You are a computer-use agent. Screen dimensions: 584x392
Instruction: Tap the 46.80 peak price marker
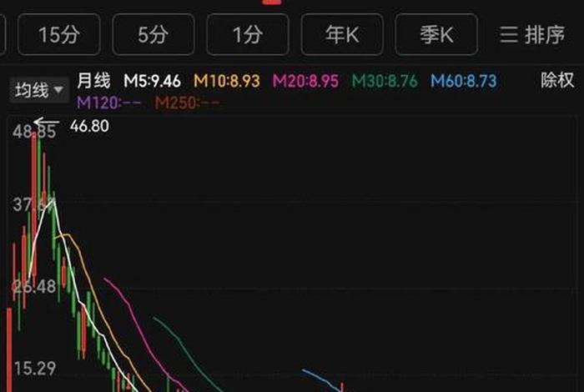pyautogui.click(x=89, y=126)
